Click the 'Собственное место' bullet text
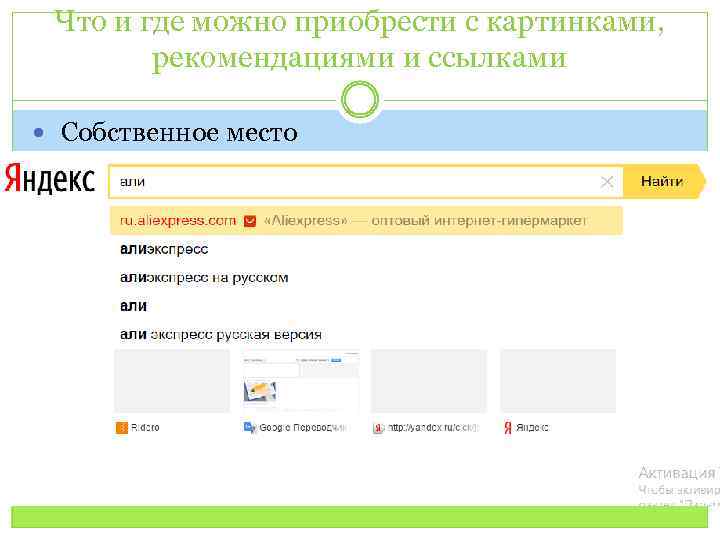Screen dimensions: 720x540 (x=179, y=132)
